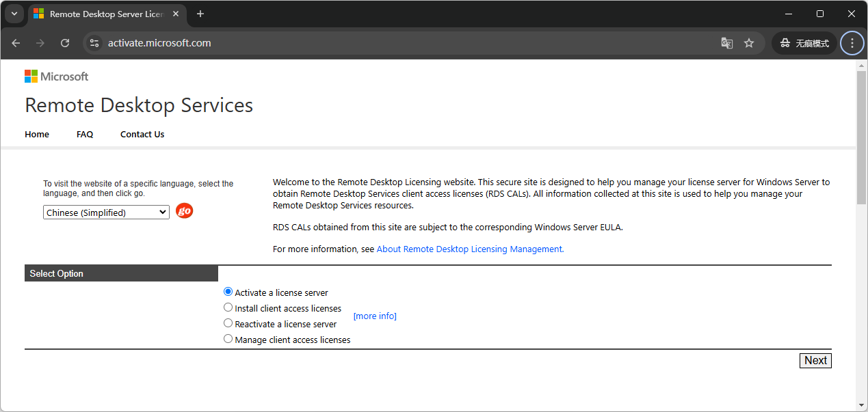Click the red go button

184,211
